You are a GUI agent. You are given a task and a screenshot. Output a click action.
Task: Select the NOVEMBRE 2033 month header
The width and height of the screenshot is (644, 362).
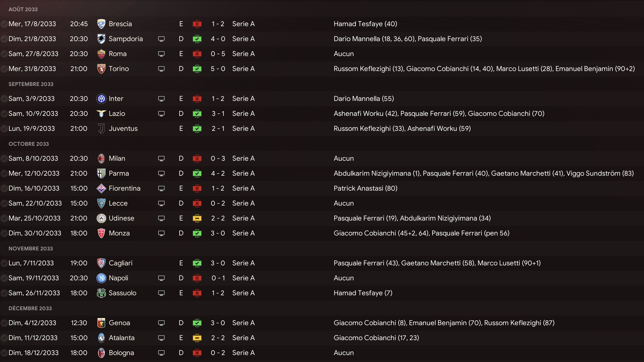[31, 249]
